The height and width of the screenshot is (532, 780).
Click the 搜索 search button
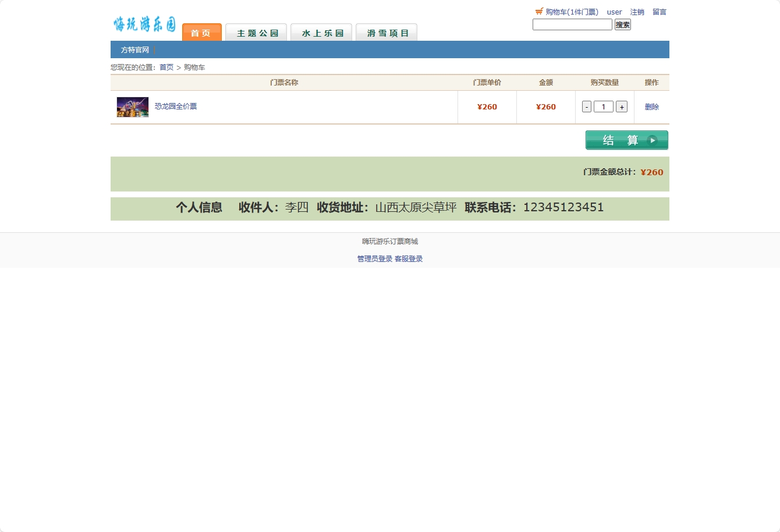click(x=623, y=24)
